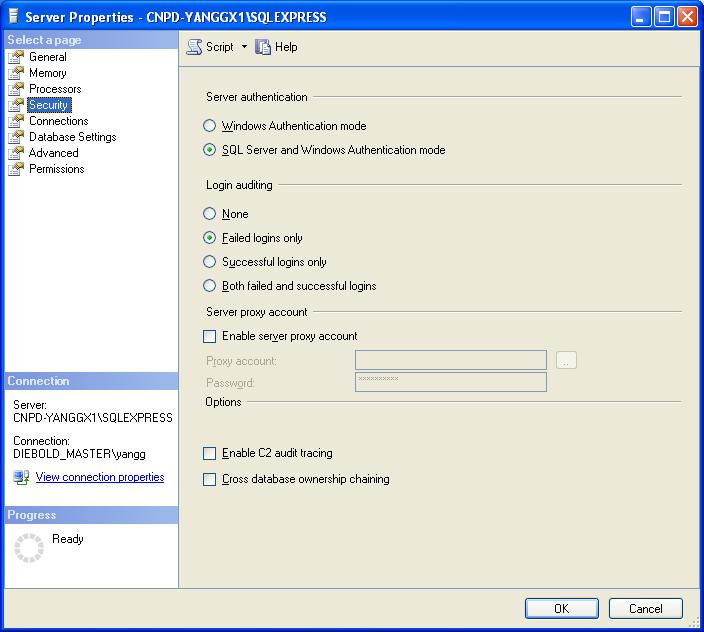Click the Memory page icon

pos(16,73)
